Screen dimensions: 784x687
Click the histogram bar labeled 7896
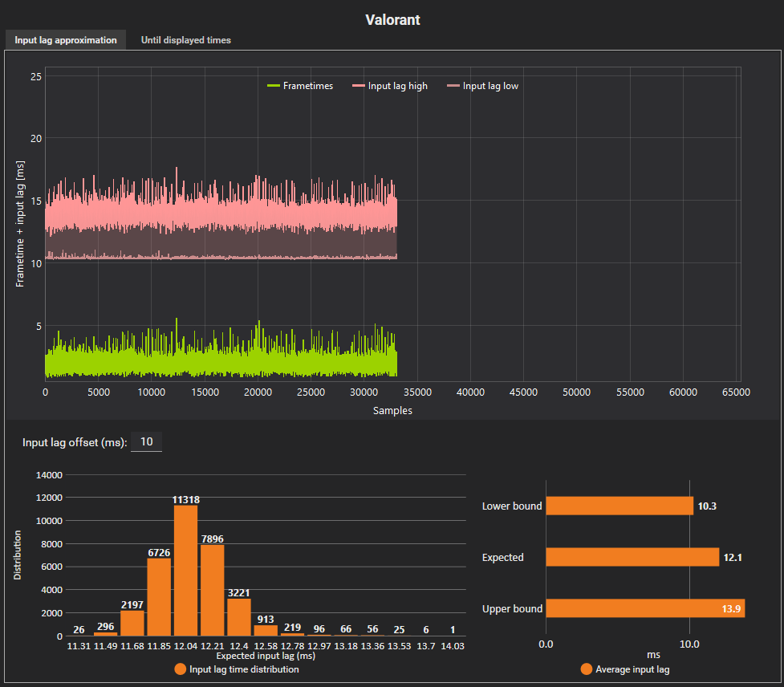[212, 590]
